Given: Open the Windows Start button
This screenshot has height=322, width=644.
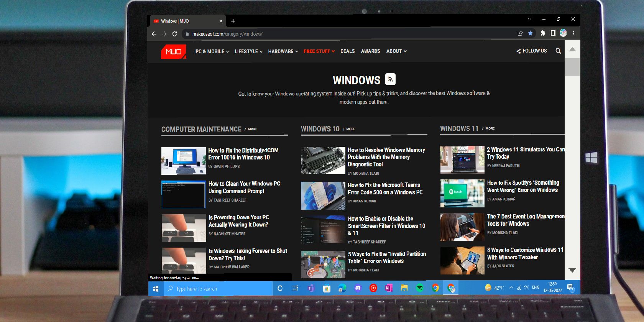Looking at the screenshot, I should coord(156,289).
